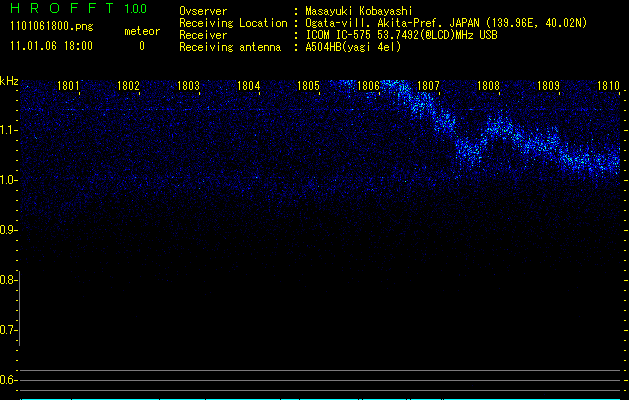Click the 1.0.0 version number
Image resolution: width=629 pixels, height=400 pixels.
click(135, 9)
